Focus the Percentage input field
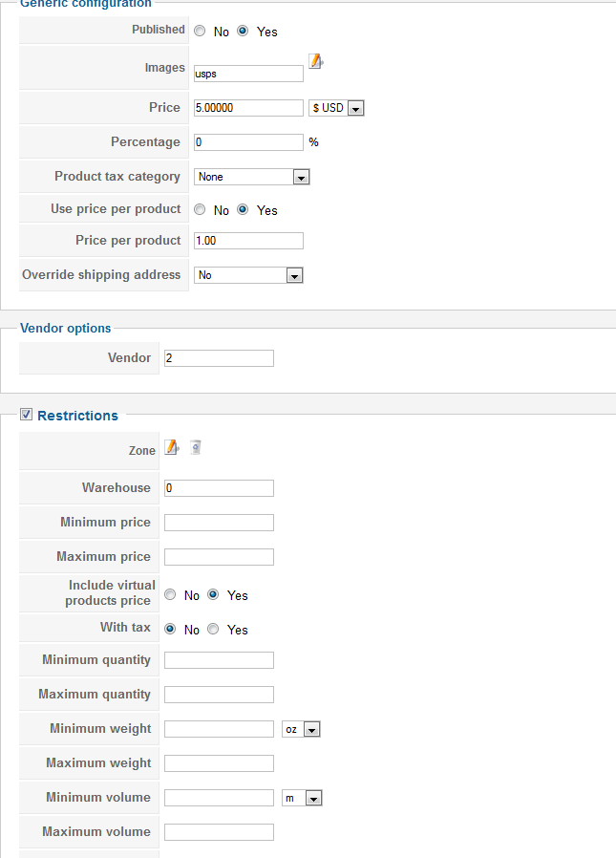 pyautogui.click(x=248, y=142)
